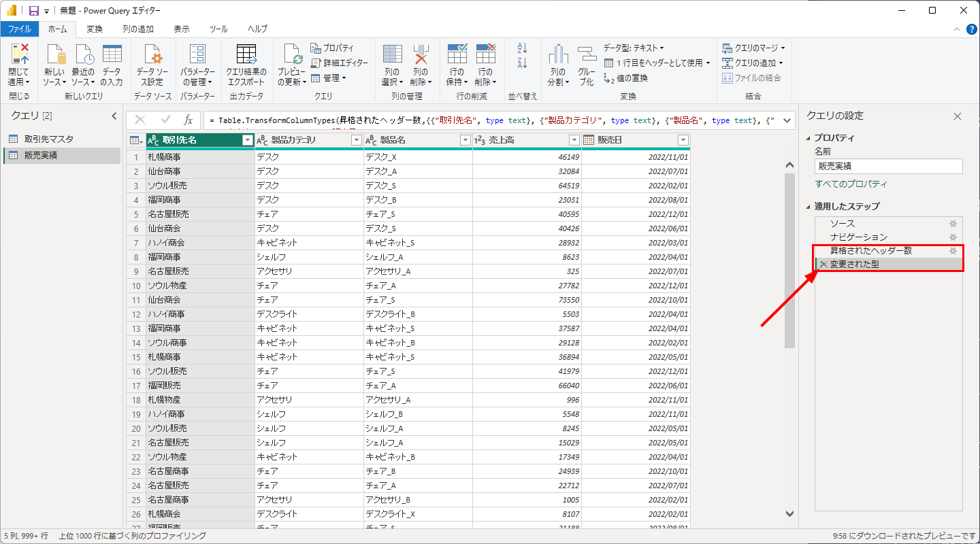
Task: Click プレビューの更新 (Refresh Preview) icon
Action: click(x=293, y=54)
